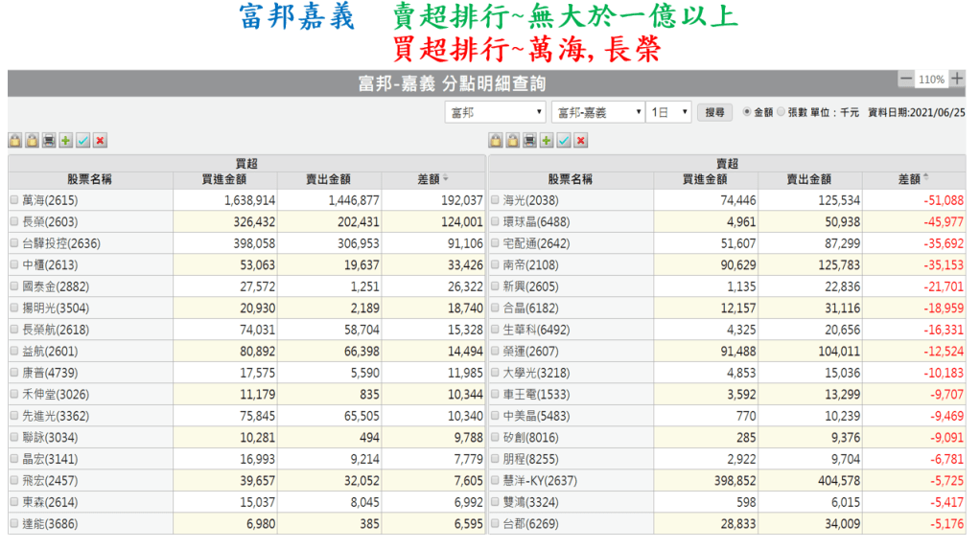Viewport: 980px width, 549px height.
Task: Click the green plus icon above the 賣超 table
Action: [547, 141]
